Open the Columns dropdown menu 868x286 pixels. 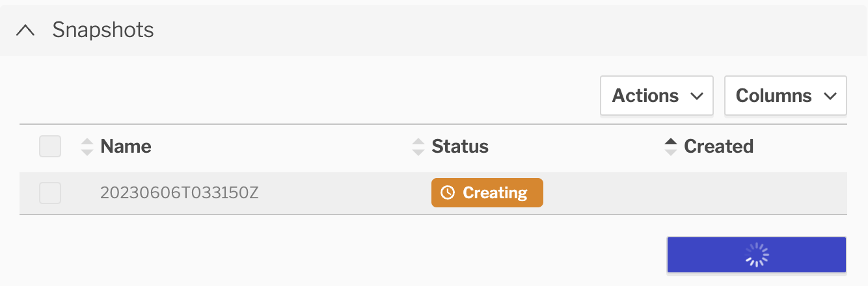[x=785, y=96]
